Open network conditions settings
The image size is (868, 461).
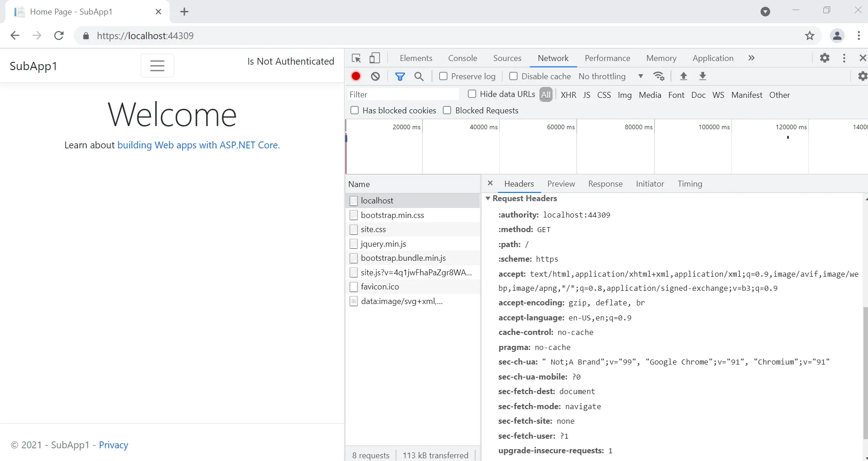659,76
